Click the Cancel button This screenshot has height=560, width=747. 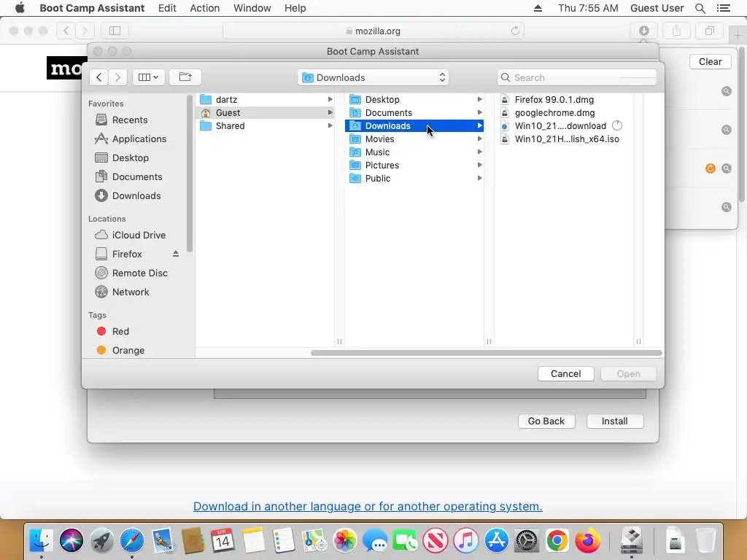click(565, 374)
